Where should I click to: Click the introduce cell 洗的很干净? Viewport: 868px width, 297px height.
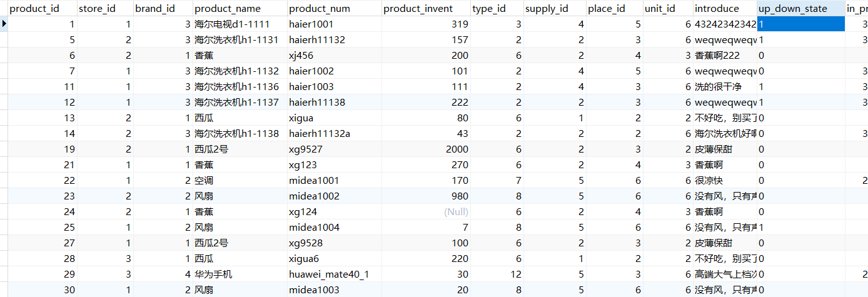click(x=725, y=86)
